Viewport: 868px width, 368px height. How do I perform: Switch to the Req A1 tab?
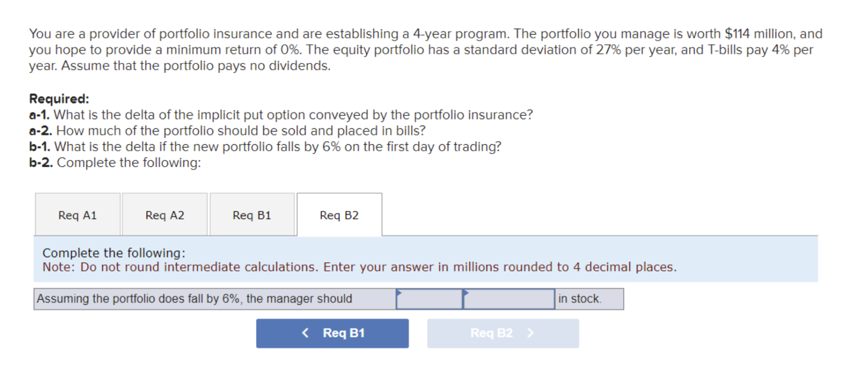pyautogui.click(x=77, y=214)
